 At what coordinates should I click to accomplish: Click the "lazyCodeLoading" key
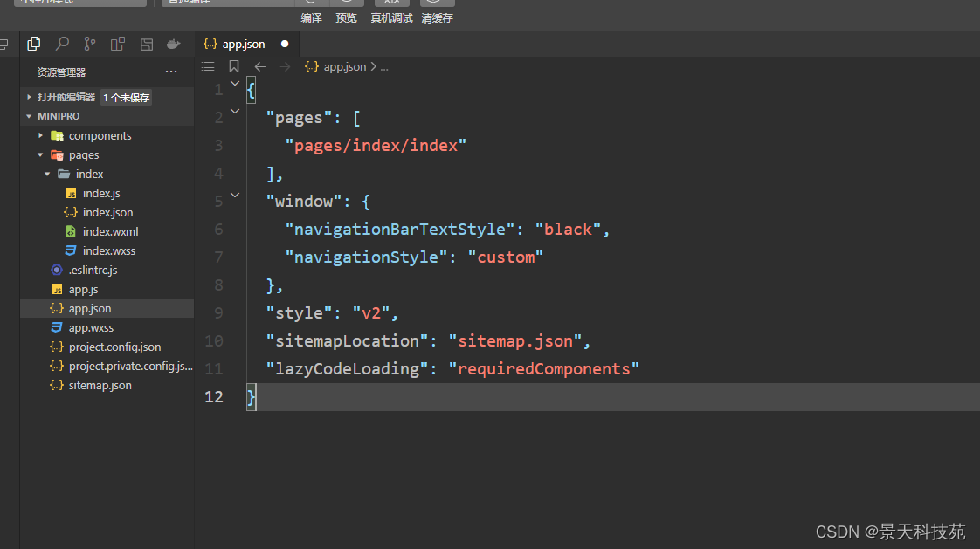point(347,369)
